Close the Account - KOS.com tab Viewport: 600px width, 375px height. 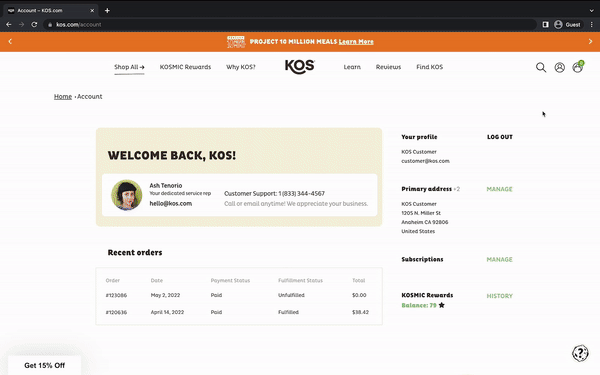pos(92,11)
